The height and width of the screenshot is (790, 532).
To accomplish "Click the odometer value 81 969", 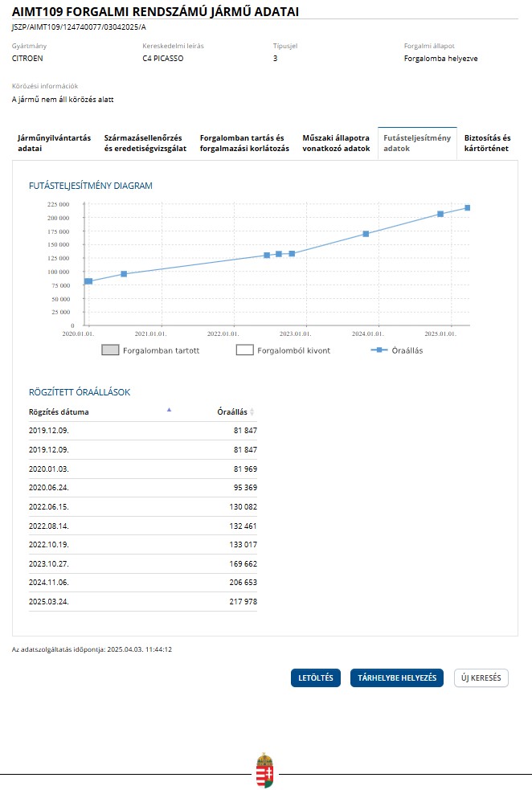I will pyautogui.click(x=245, y=469).
